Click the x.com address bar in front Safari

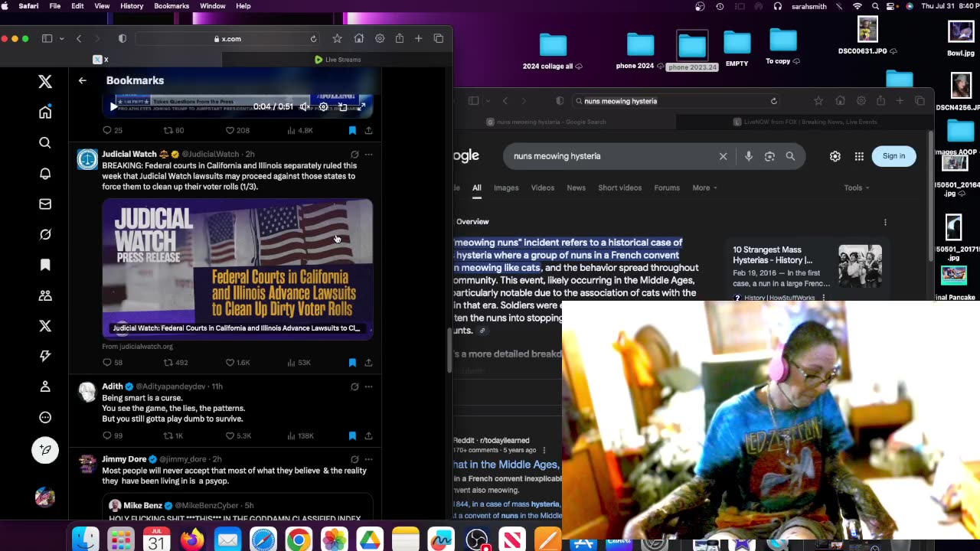coord(227,39)
